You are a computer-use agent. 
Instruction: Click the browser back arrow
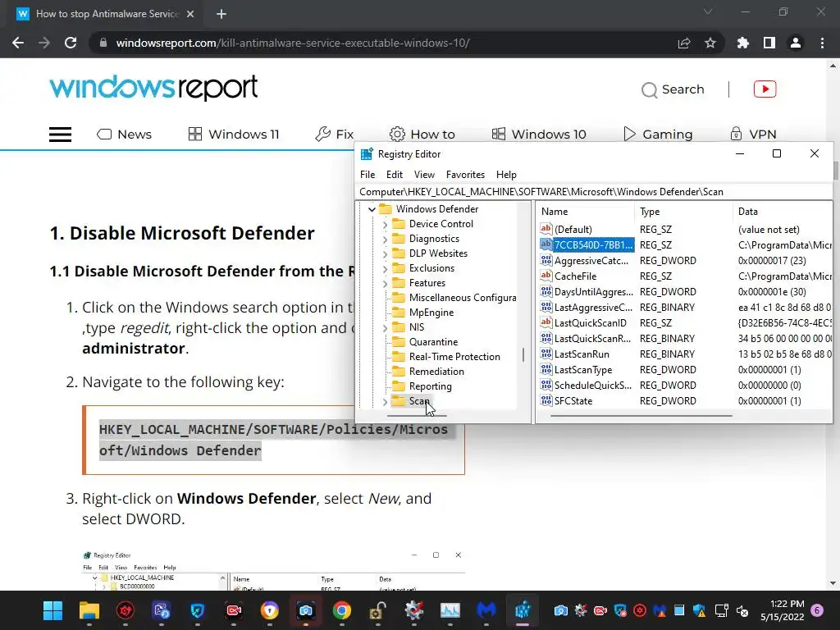point(18,43)
